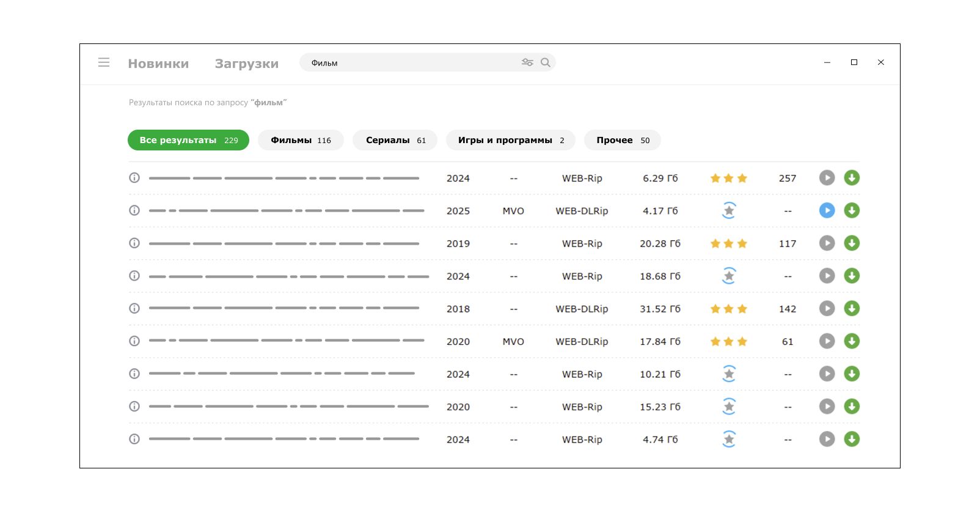This screenshot has height=510, width=980.
Task: Click rating refresh star on 10.21 Гб row
Action: [x=729, y=374]
